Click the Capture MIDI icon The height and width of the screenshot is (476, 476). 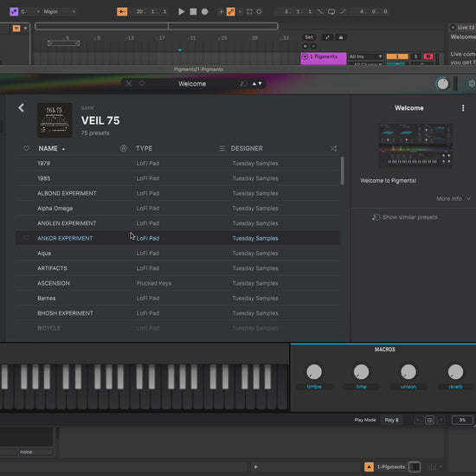pos(249,11)
